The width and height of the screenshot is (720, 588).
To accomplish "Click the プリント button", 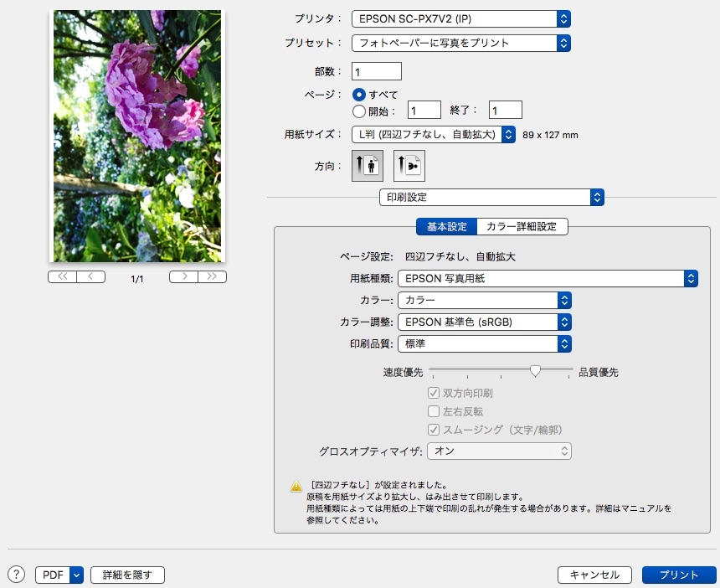I will [x=679, y=575].
